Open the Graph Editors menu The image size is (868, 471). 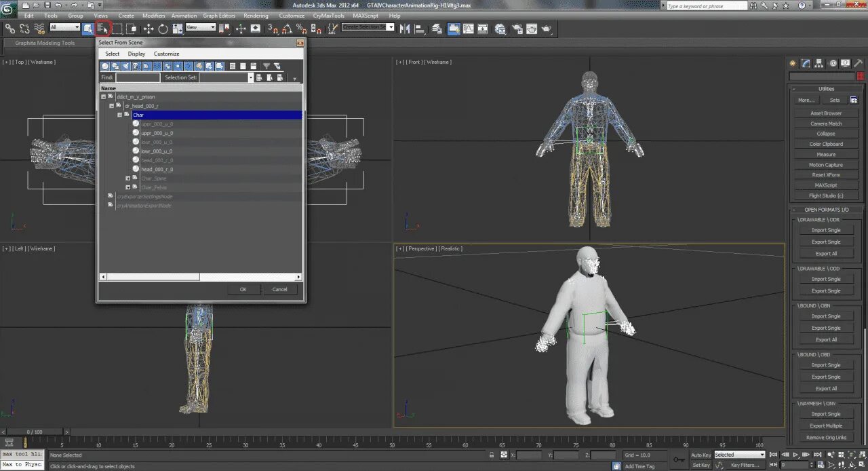coord(219,16)
